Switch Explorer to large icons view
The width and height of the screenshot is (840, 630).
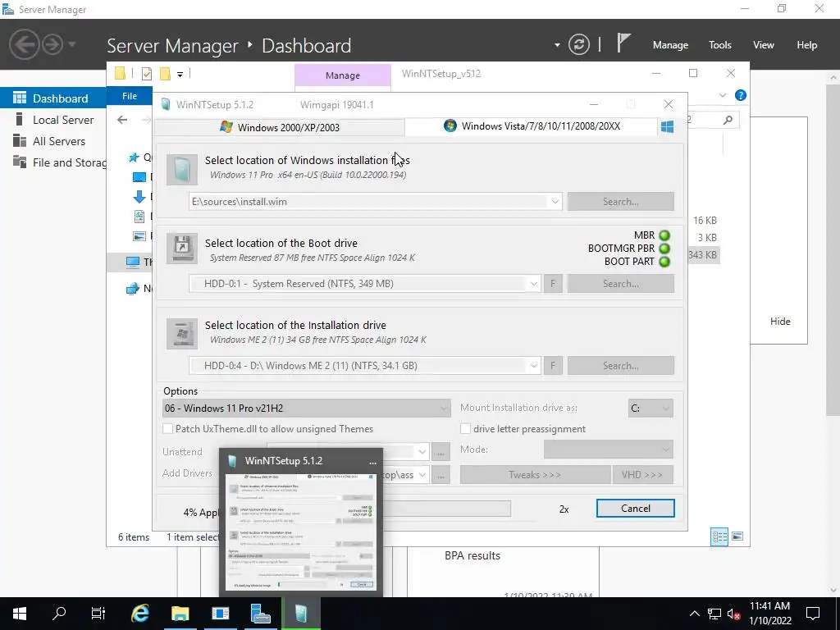point(737,536)
